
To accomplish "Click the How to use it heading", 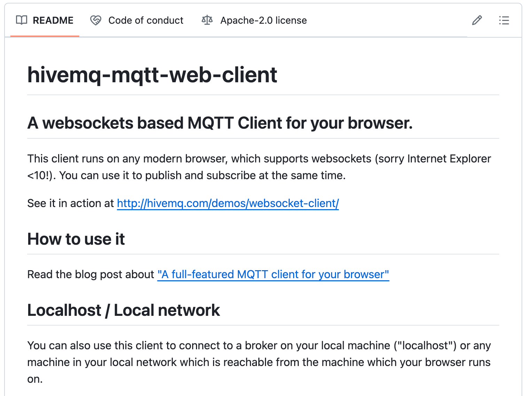I will pyautogui.click(x=76, y=239).
